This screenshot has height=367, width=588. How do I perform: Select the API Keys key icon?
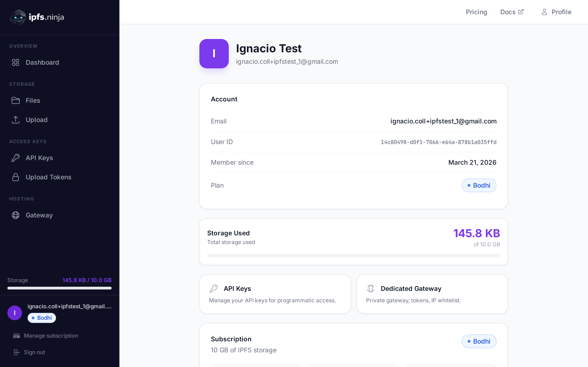pyautogui.click(x=16, y=158)
